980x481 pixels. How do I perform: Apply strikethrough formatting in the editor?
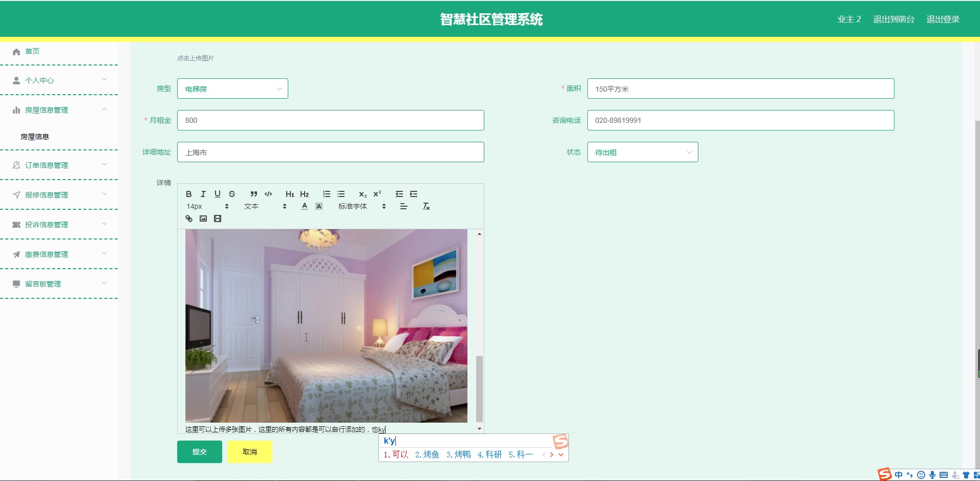click(232, 194)
